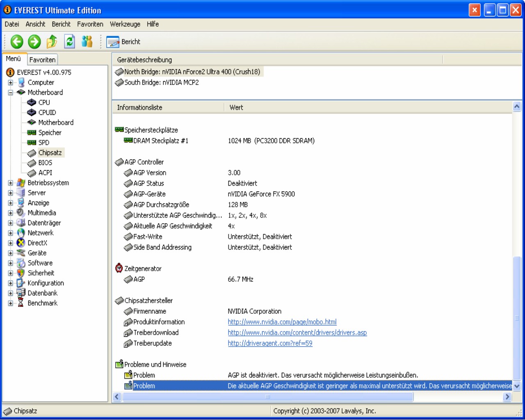
Task: Open the Datei menu
Action: click(12, 24)
